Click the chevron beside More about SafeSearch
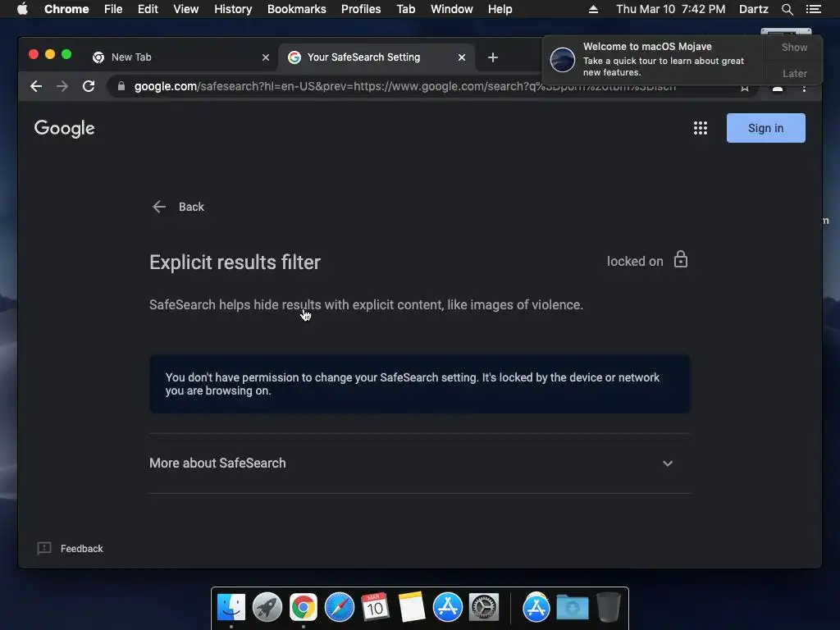Viewport: 840px width, 630px height. click(668, 463)
